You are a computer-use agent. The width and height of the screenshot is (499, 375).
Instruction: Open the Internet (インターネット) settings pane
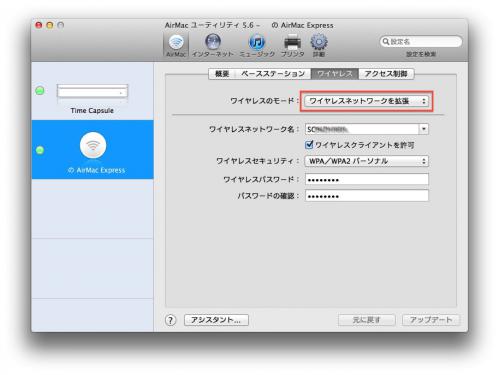pyautogui.click(x=213, y=45)
